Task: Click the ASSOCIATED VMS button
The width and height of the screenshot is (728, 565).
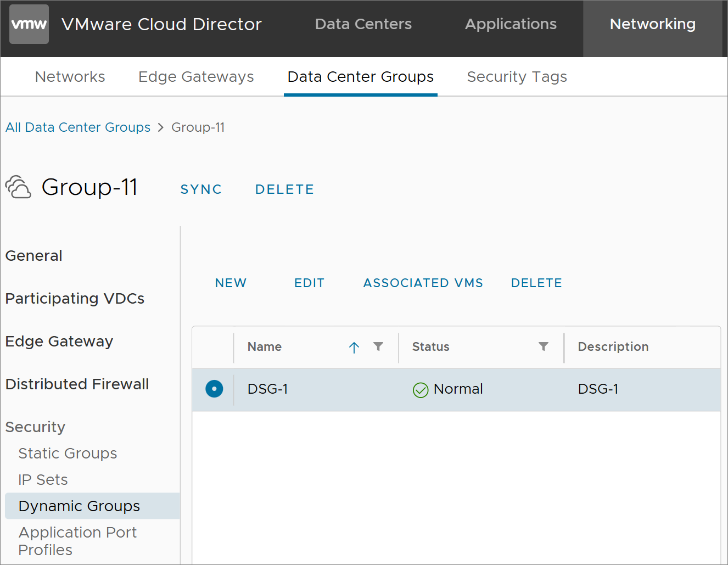Action: coord(423,283)
